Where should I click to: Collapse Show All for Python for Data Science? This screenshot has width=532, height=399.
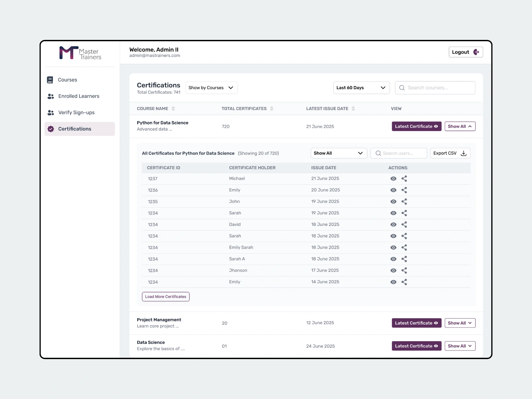[x=460, y=126]
